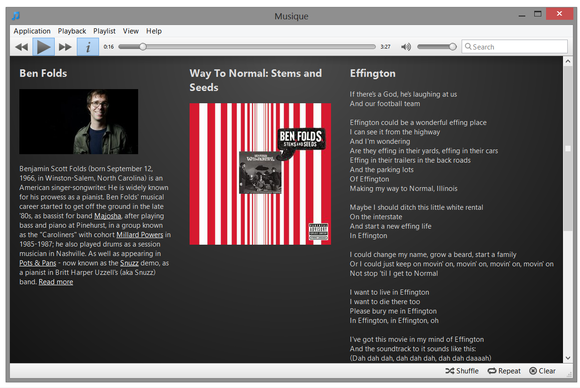Click the vertical scrollbar thumb
The height and width of the screenshot is (388, 580).
pyautogui.click(x=568, y=149)
